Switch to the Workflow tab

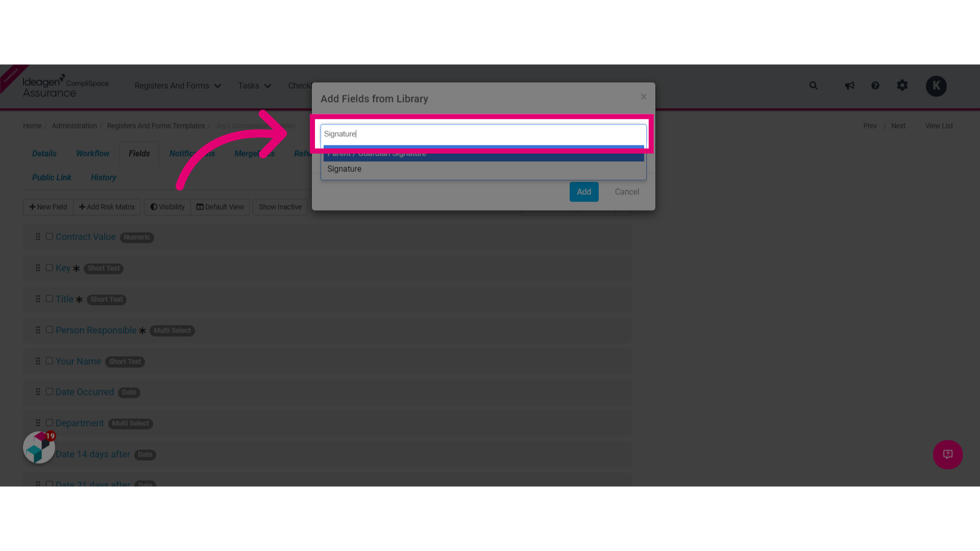pyautogui.click(x=93, y=154)
